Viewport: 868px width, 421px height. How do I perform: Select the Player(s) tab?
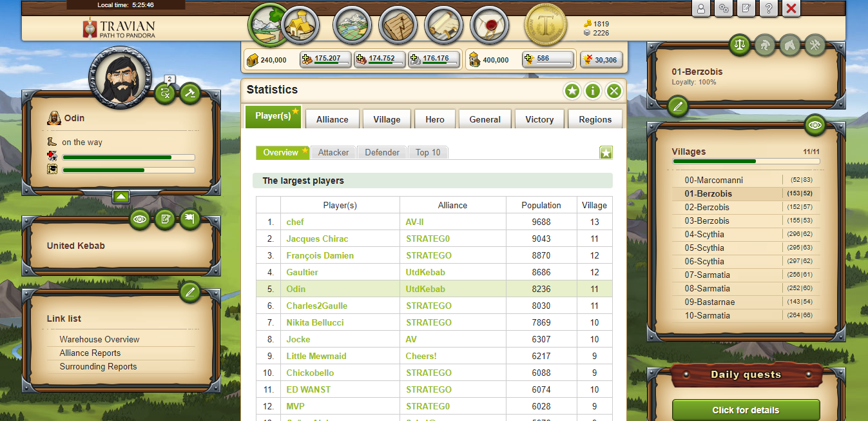273,117
